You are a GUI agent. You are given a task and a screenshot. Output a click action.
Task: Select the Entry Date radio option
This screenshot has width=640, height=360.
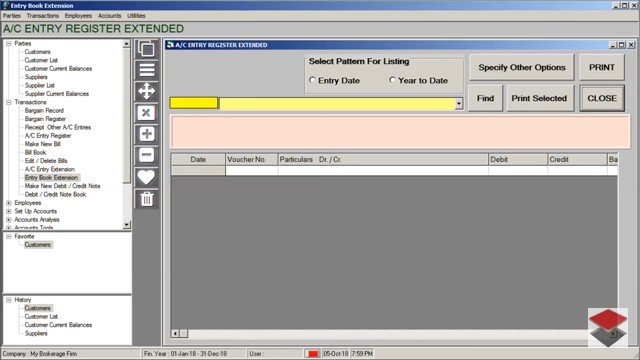pyautogui.click(x=312, y=80)
